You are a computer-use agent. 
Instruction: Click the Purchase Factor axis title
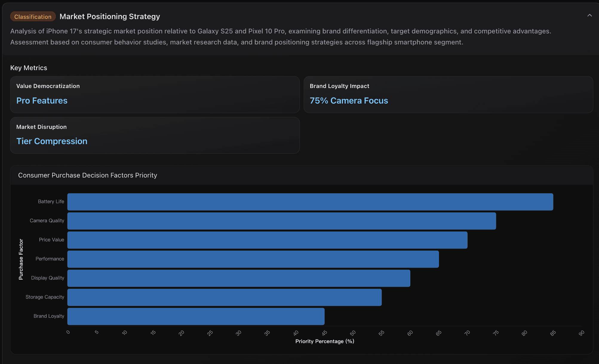point(21,259)
